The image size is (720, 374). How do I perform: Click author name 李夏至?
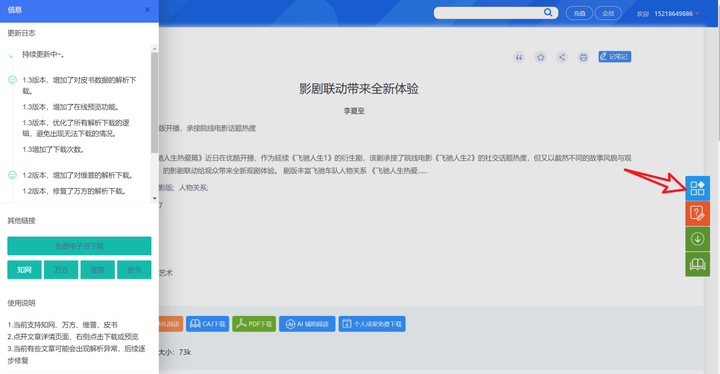pos(354,111)
